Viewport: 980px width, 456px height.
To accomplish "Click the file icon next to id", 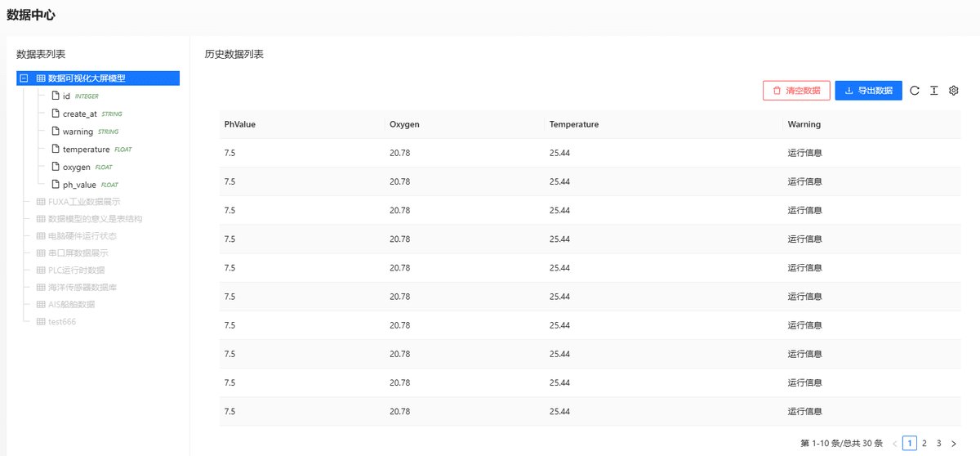I will pos(56,96).
